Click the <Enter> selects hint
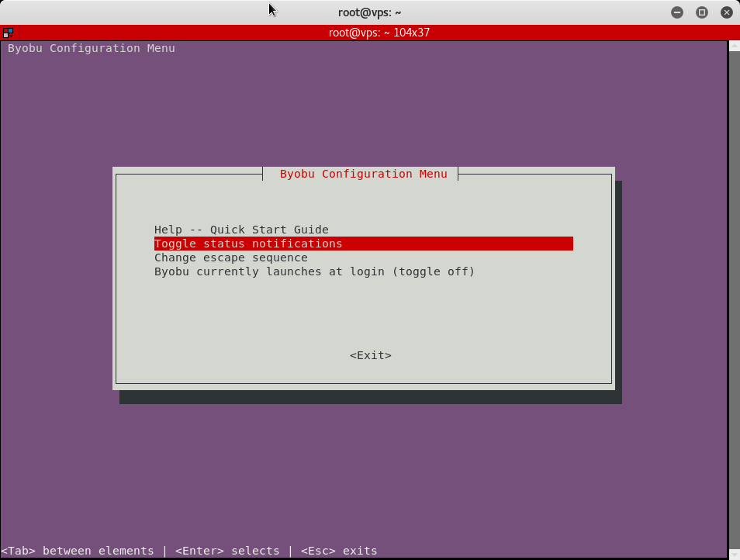This screenshot has height=560, width=740. coord(227,551)
